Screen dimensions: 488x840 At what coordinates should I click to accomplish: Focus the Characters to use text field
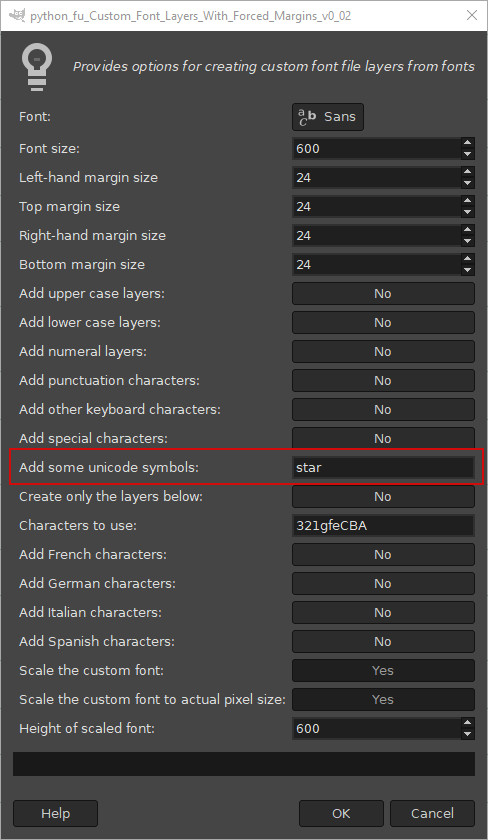coord(383,526)
